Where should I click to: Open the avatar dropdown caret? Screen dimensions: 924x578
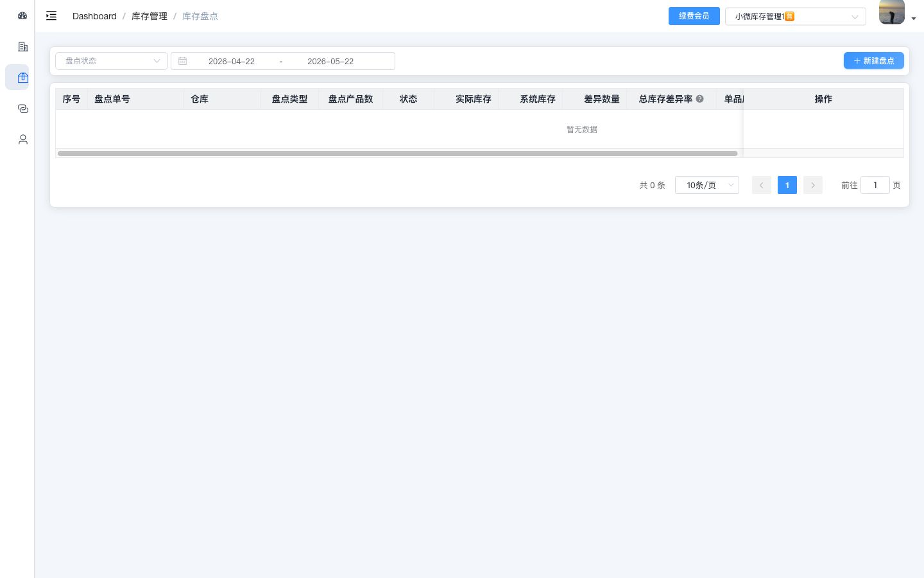[914, 19]
